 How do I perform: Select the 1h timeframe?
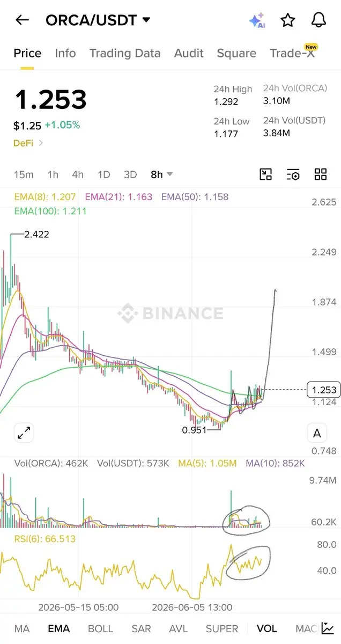pos(53,174)
